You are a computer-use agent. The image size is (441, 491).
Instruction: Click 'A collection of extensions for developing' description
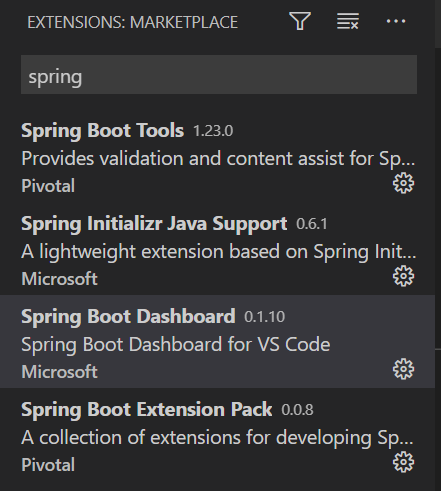click(x=217, y=438)
